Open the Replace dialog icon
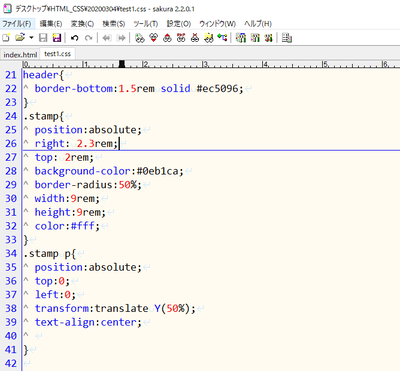400x371 pixels. 181,38
